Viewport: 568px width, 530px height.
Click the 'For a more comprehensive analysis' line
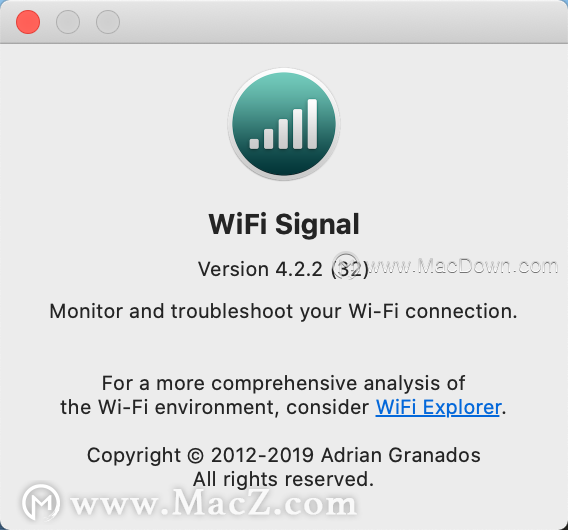click(283, 383)
